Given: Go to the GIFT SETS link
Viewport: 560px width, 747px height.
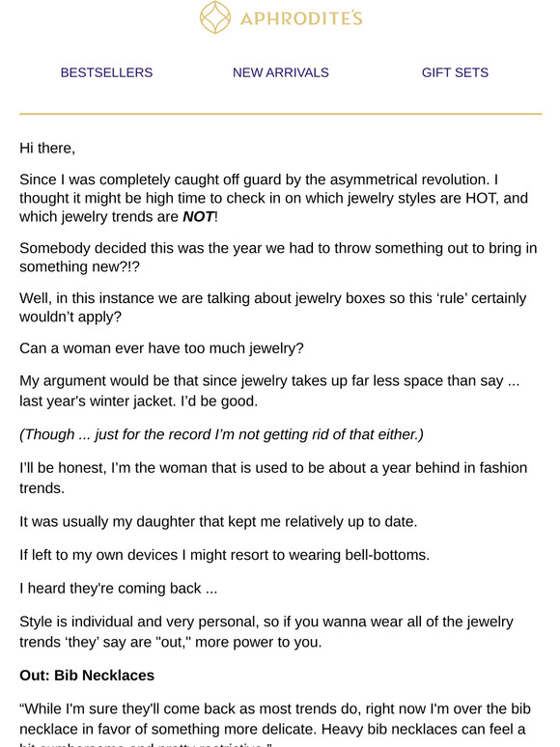Looking at the screenshot, I should point(455,72).
